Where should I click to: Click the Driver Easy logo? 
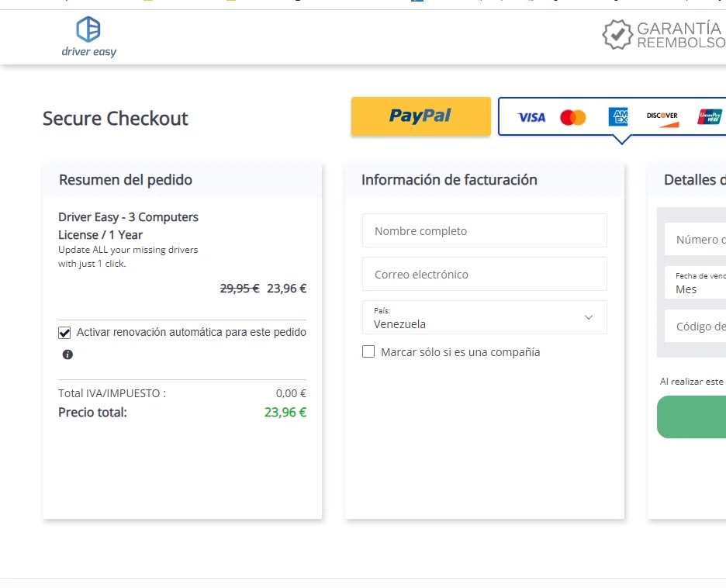[89, 37]
